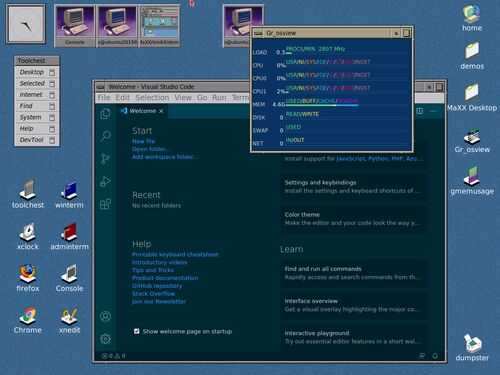
Task: Open the Selection menu
Action: coord(152,98)
